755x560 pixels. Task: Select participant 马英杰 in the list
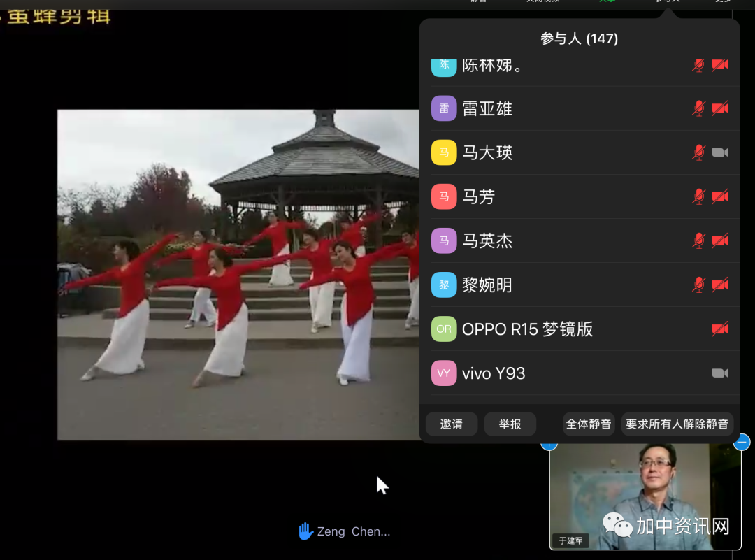pos(487,240)
